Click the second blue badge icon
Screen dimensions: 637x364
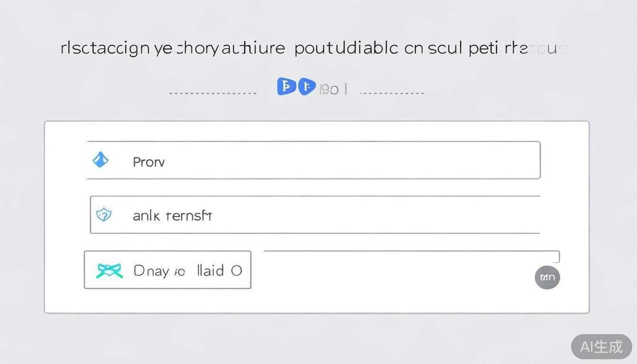[x=307, y=87]
